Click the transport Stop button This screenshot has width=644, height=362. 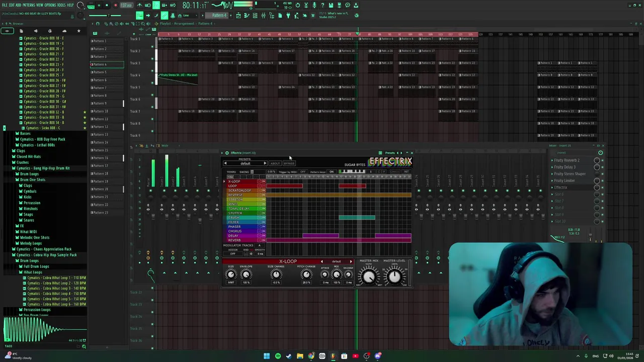coord(107,6)
